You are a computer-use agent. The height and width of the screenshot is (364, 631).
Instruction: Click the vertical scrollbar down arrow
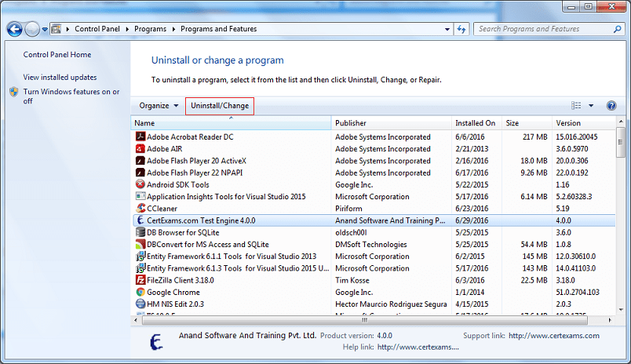(x=621, y=310)
